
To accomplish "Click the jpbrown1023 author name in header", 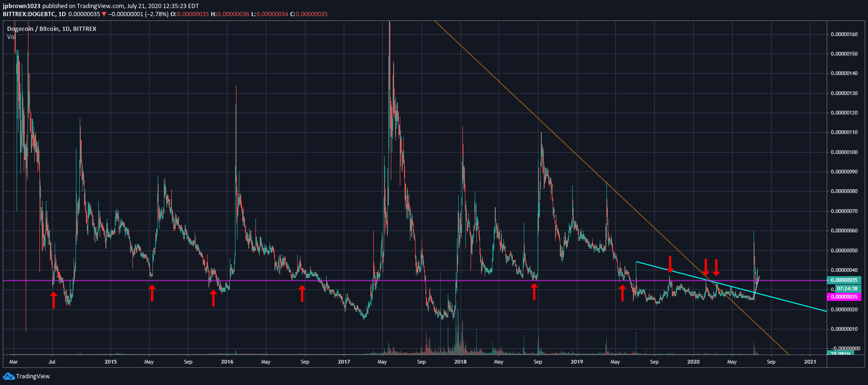I will (21, 6).
